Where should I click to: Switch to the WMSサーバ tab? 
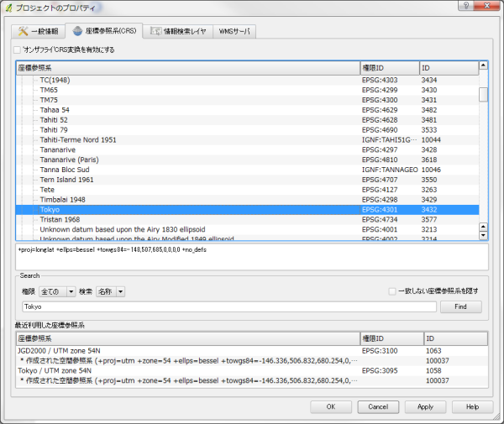point(234,31)
